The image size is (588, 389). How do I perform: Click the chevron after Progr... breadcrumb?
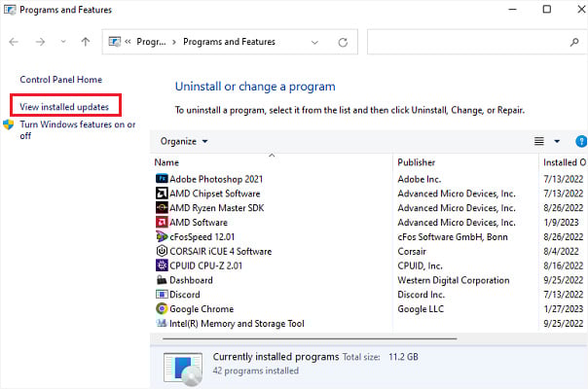point(174,42)
